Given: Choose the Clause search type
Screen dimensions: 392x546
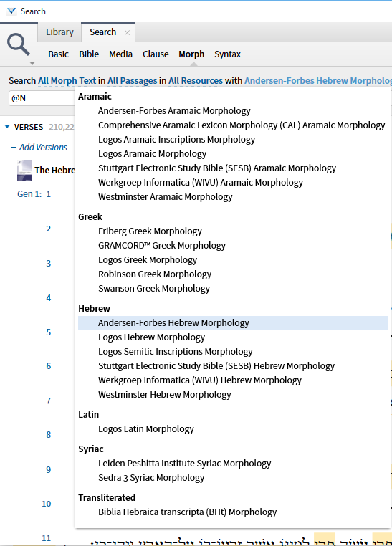Looking at the screenshot, I should coord(156,54).
